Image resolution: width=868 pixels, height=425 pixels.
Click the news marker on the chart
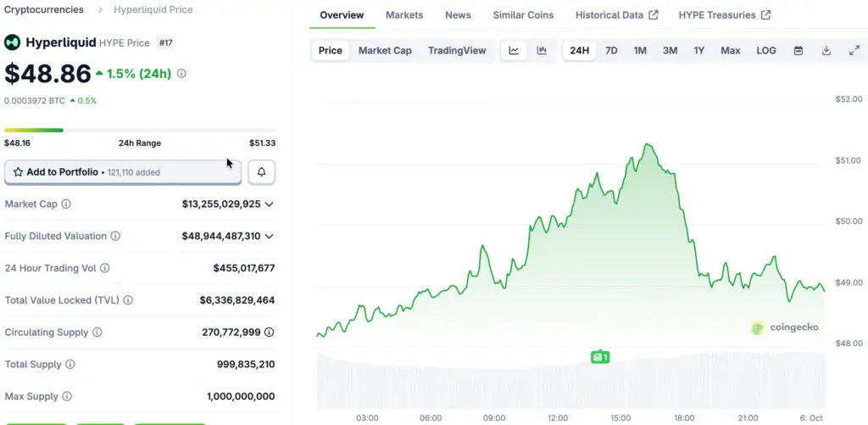pos(600,357)
